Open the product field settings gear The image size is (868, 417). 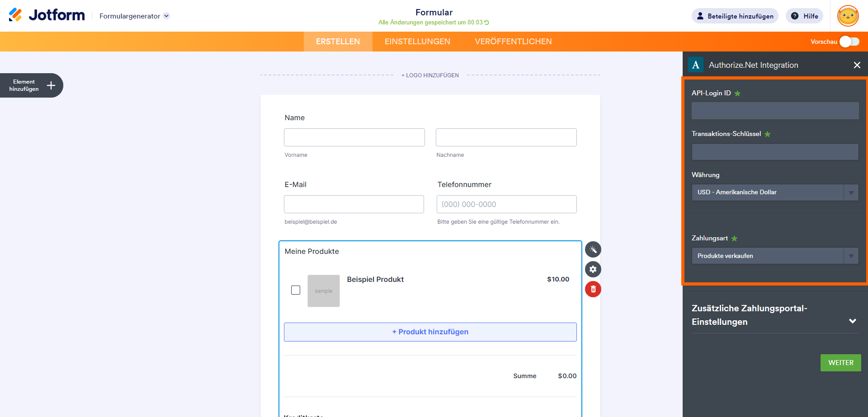pos(593,269)
